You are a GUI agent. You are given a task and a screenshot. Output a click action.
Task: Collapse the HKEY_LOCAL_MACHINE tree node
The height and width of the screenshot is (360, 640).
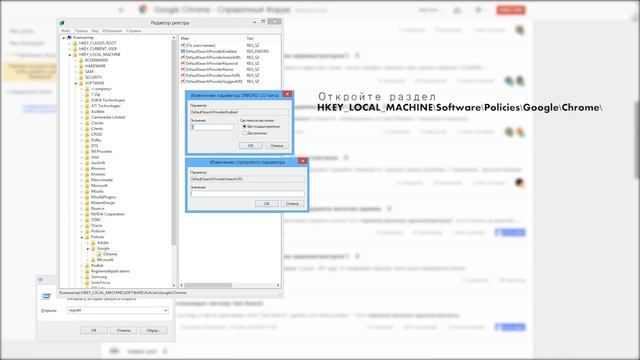[x=70, y=55]
